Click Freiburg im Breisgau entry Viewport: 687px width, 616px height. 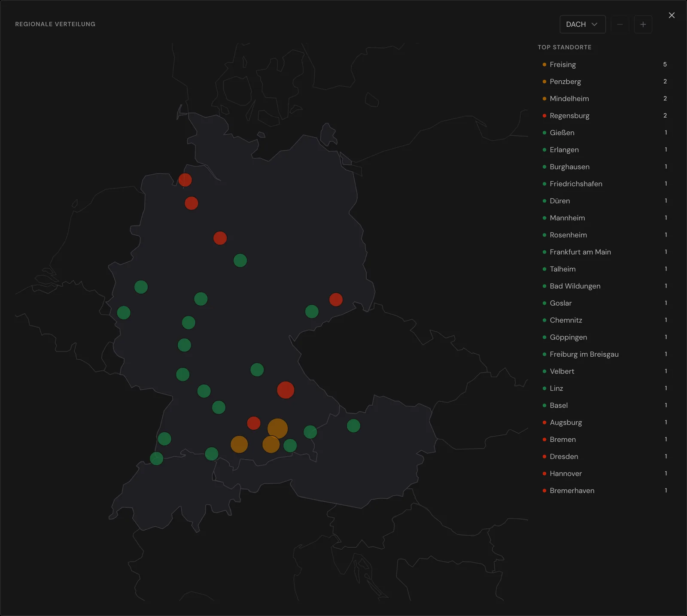click(605, 354)
